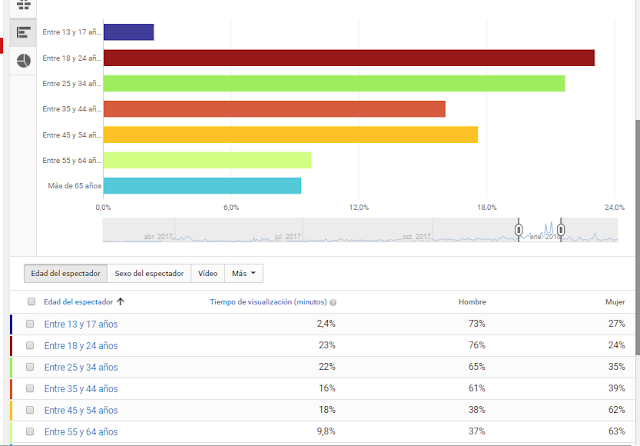This screenshot has height=446, width=640.
Task: Click help icon beside Tiempo de visualización
Action: 333,301
